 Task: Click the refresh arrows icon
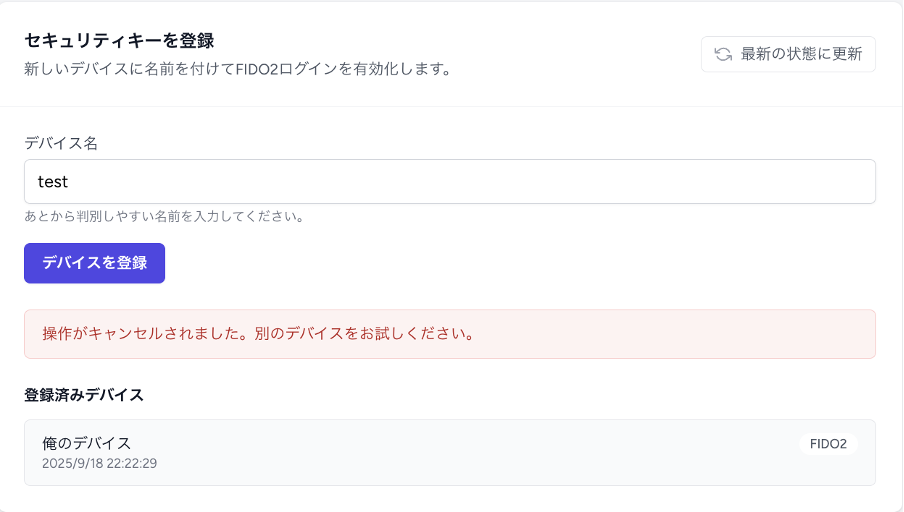[722, 54]
